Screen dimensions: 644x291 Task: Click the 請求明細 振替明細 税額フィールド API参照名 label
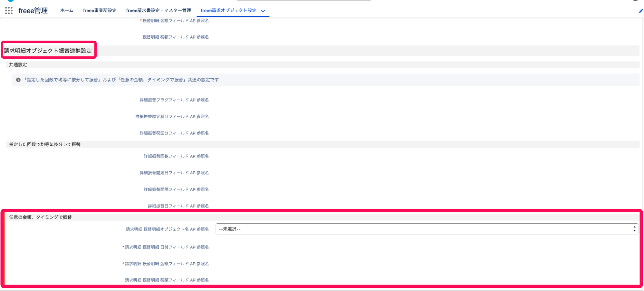[167, 280]
